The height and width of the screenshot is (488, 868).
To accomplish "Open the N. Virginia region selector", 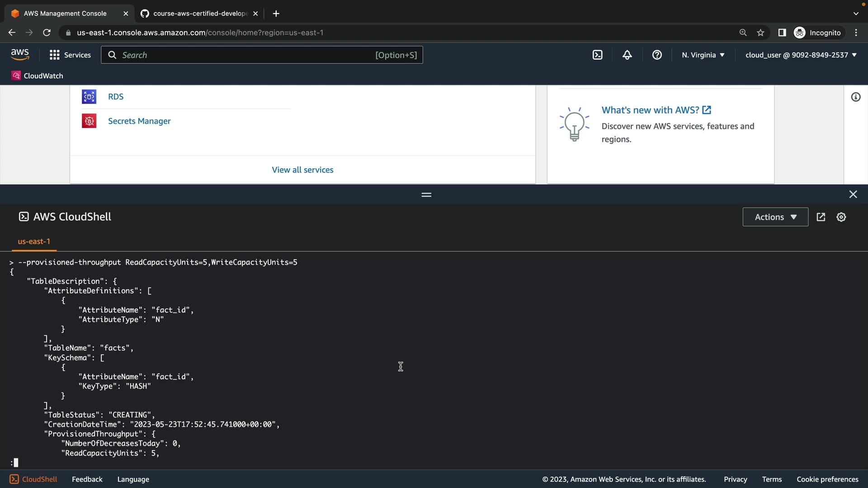I will (x=703, y=55).
